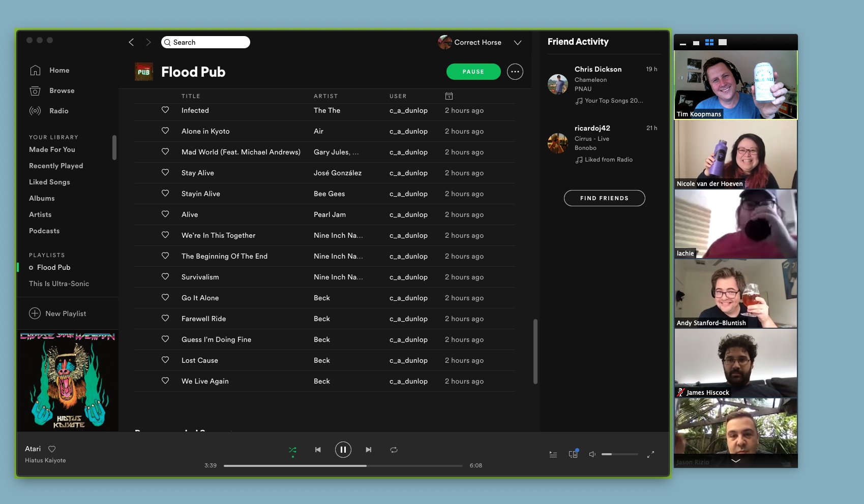Like the song Infected
This screenshot has height=504, width=864.
[x=165, y=110]
